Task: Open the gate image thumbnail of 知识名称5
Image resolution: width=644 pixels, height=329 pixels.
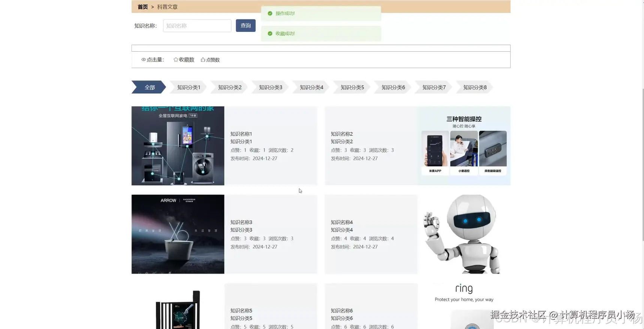Action: [x=178, y=306]
